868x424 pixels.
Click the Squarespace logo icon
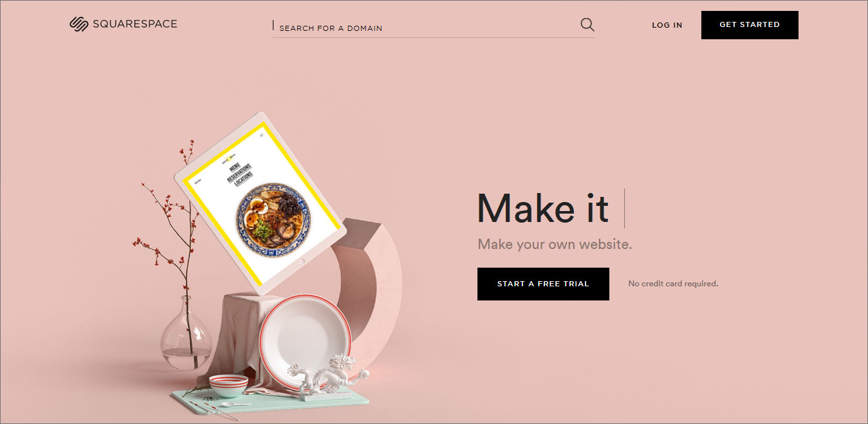(78, 24)
